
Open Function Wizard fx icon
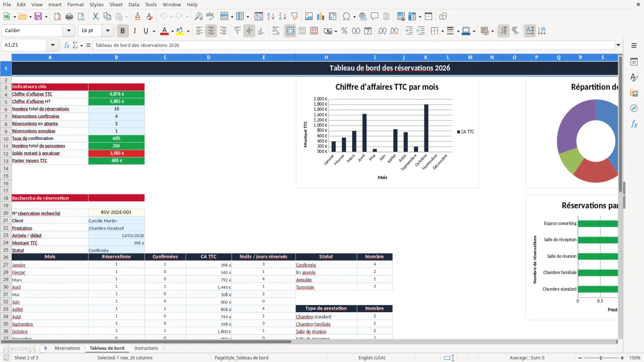pyautogui.click(x=67, y=45)
